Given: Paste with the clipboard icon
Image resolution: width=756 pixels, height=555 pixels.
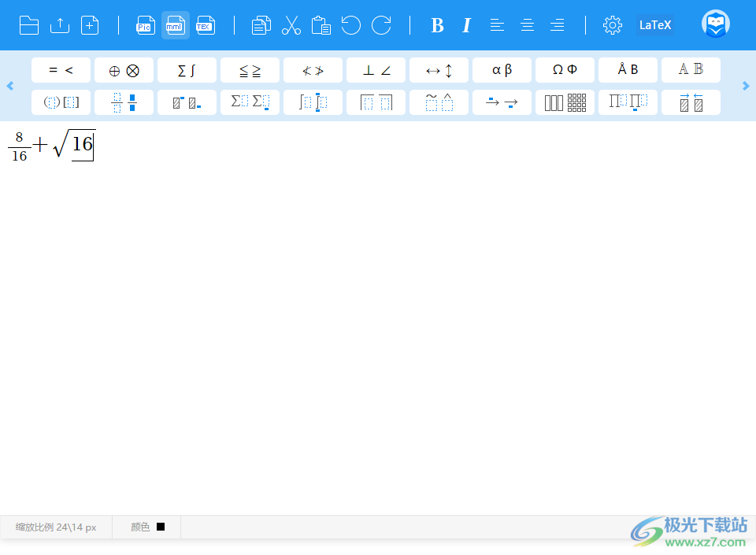Looking at the screenshot, I should click(321, 25).
